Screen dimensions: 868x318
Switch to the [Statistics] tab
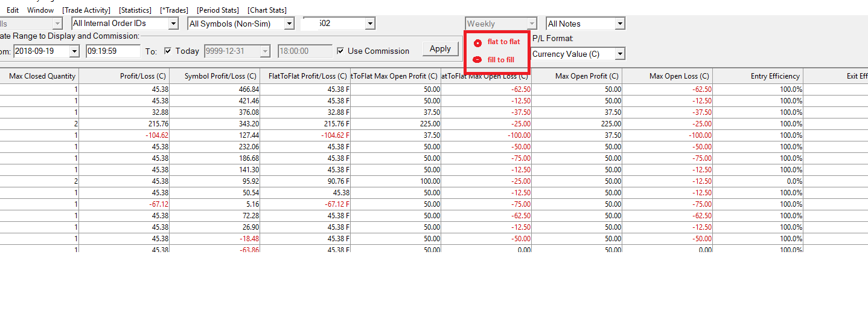point(135,10)
